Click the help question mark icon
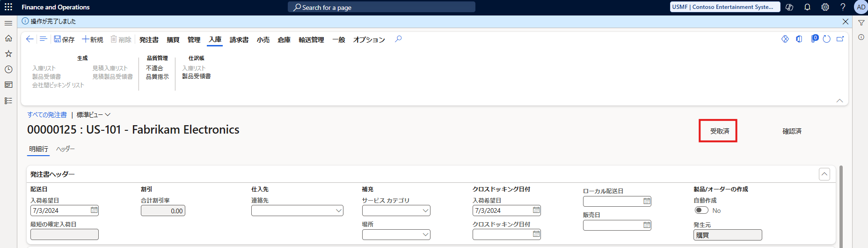Screen dimensions: 868x248 (843, 7)
